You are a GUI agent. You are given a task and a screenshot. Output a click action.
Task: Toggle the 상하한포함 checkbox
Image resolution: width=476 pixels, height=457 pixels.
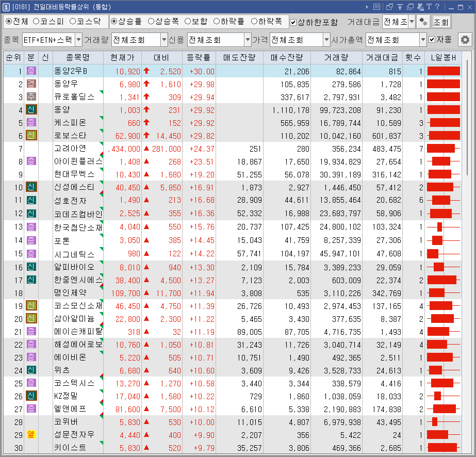pyautogui.click(x=293, y=22)
